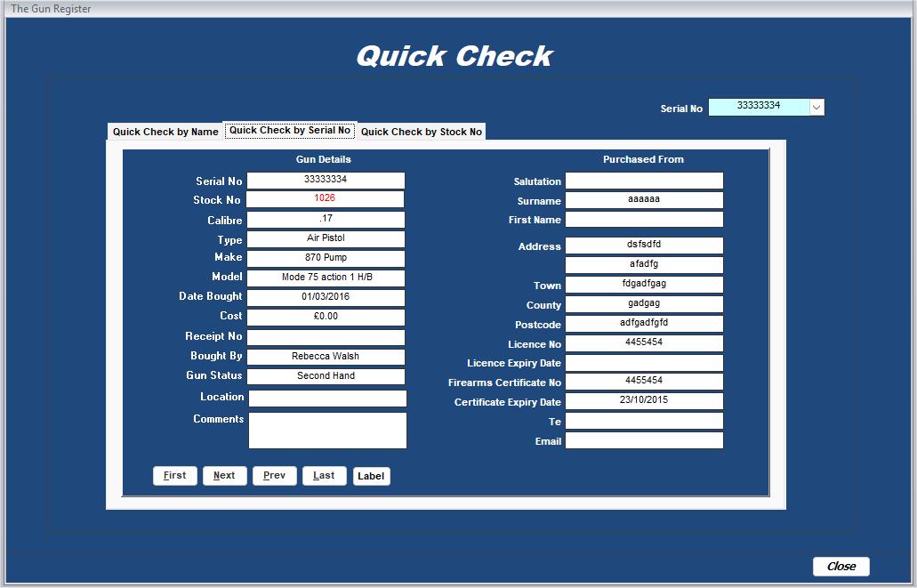The height and width of the screenshot is (588, 917).
Task: Click the First record button
Action: pyautogui.click(x=174, y=475)
